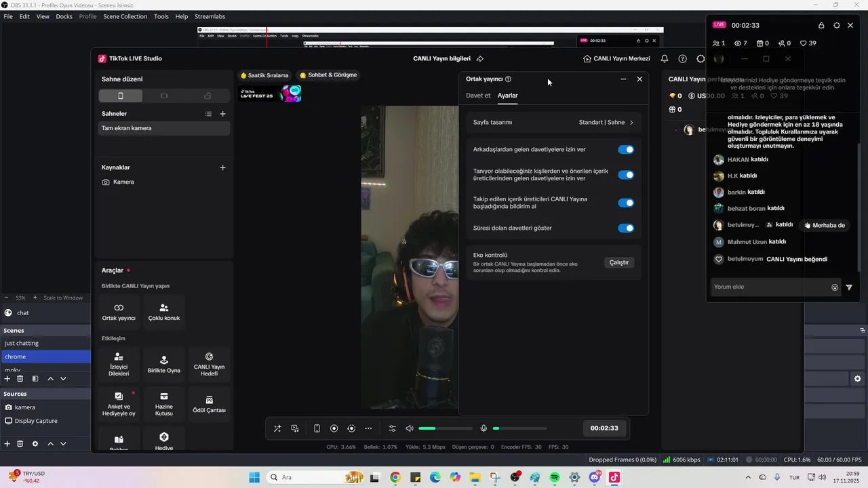Image resolution: width=868 pixels, height=488 pixels.
Task: Open the help question mark icon
Action: click(x=683, y=59)
